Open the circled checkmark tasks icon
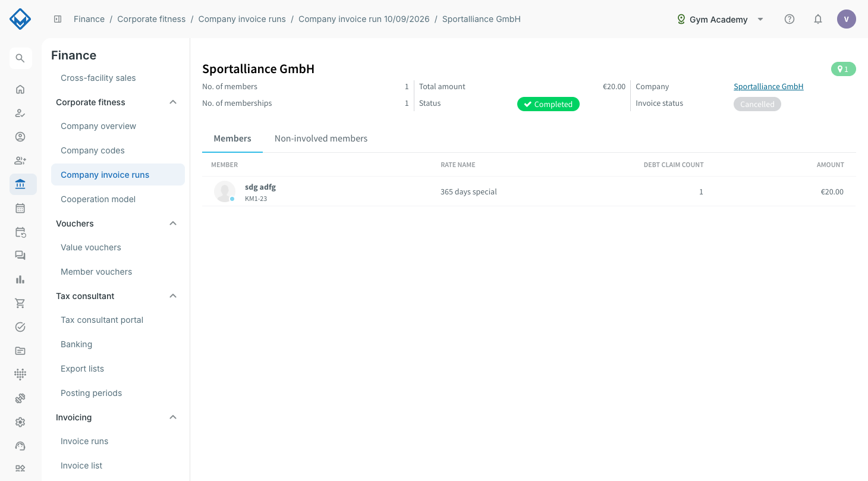The image size is (868, 481). (x=20, y=327)
